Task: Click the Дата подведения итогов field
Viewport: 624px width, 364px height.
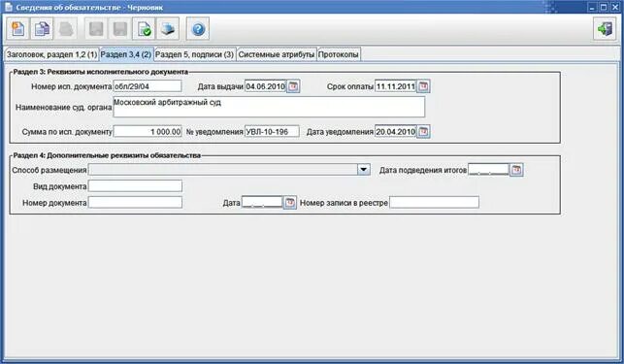Action: tap(489, 170)
